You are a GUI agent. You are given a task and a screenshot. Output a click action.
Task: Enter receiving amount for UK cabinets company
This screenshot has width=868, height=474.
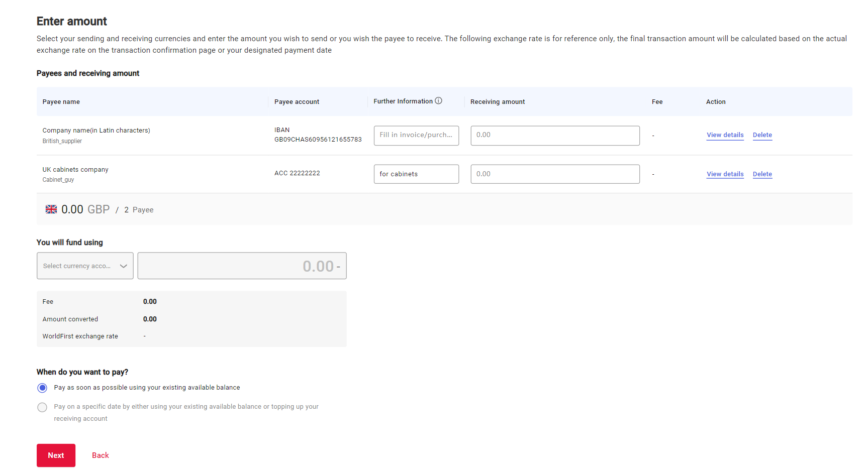click(554, 174)
